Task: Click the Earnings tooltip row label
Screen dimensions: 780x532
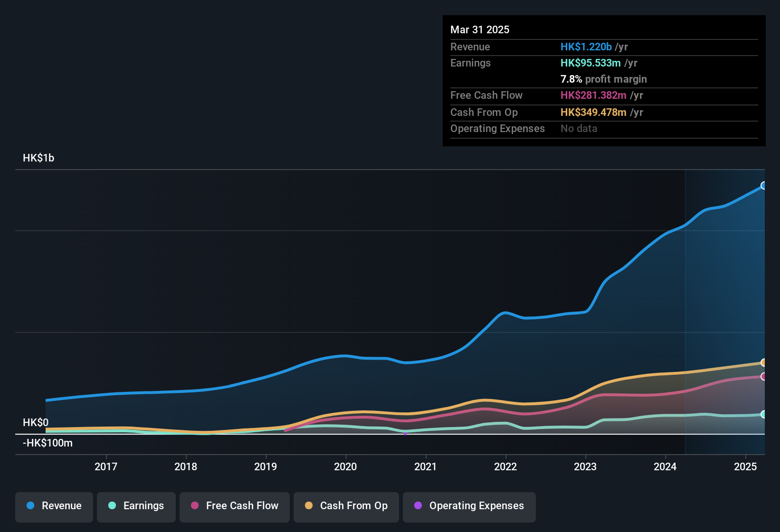Action: point(470,63)
